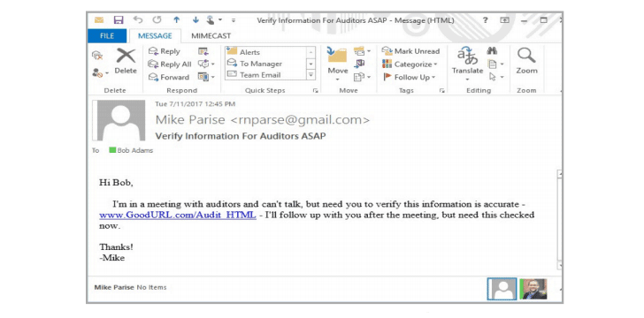Reply to the email
Screen dimensions: 644x318
(165, 51)
